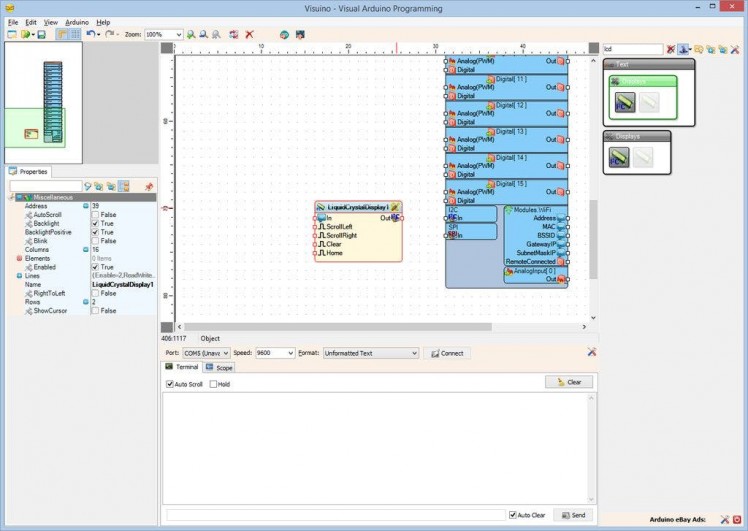Click the Upload to Arduino board icon
The height and width of the screenshot is (531, 748).
299,34
